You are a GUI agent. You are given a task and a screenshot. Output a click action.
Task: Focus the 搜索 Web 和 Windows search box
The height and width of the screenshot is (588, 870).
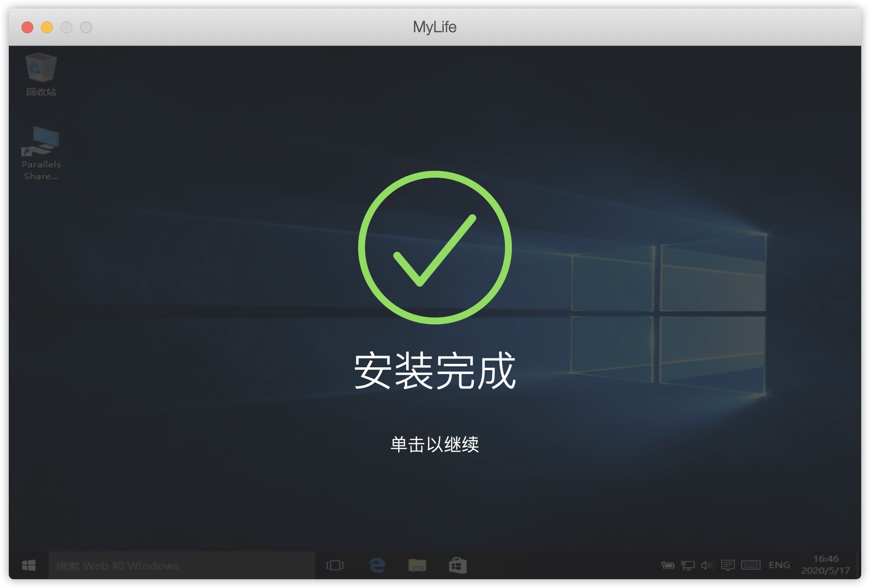click(x=182, y=566)
